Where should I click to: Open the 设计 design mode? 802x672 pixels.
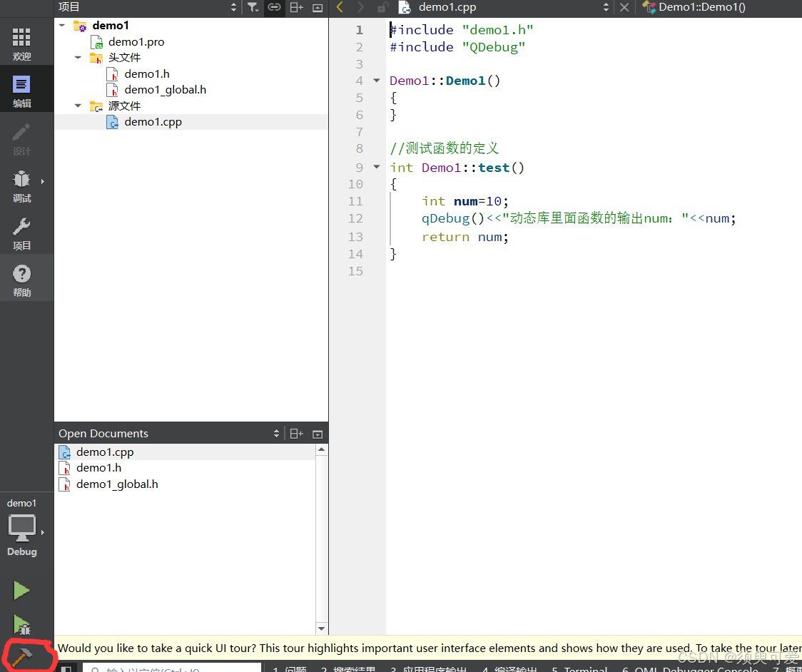21,138
